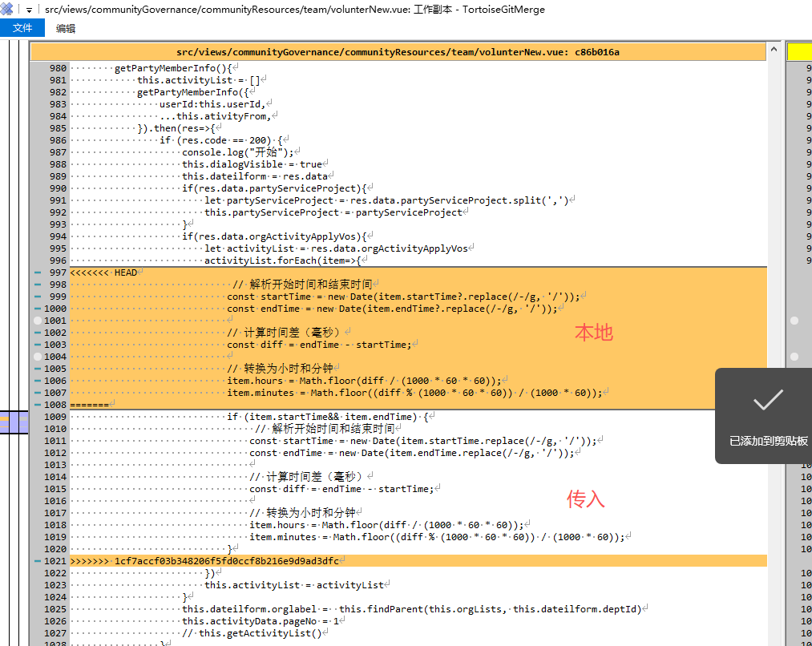Click the minus marker at line 1008 separator
812x646 pixels.
pyautogui.click(x=38, y=405)
